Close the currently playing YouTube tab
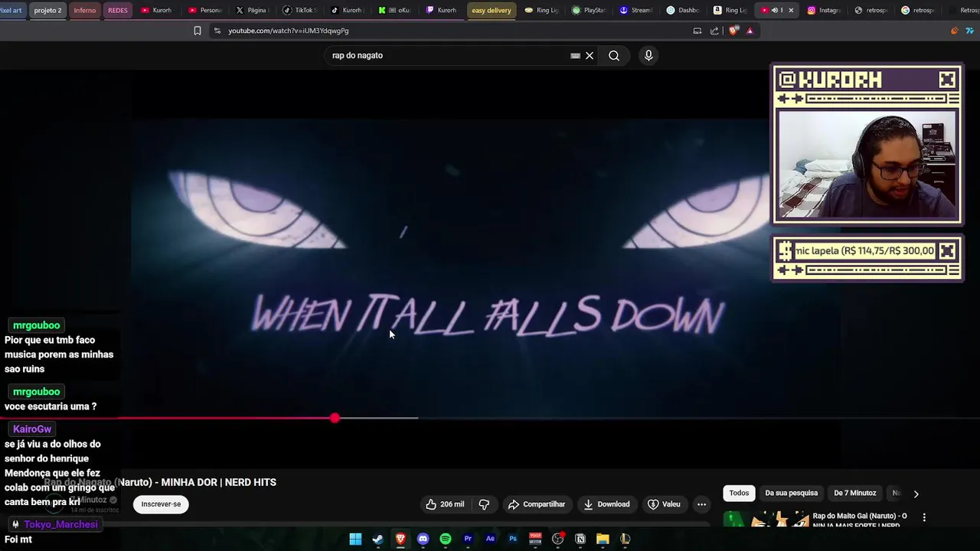 791,10
